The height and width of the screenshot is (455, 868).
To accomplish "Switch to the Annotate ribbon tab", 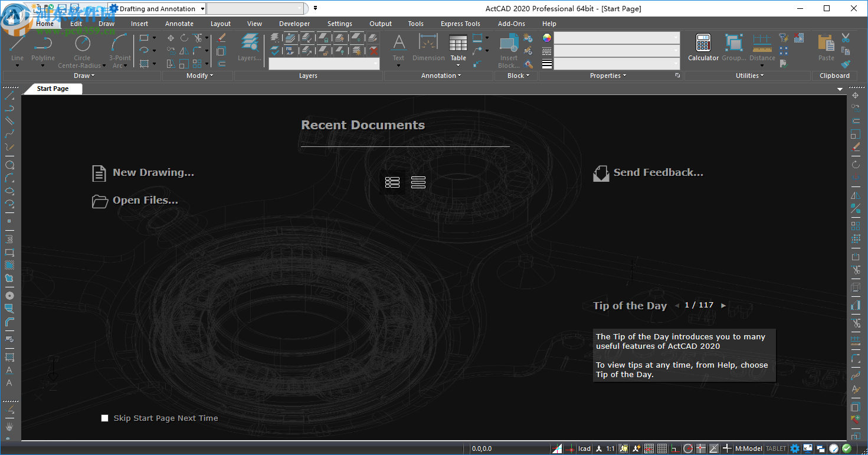I will [179, 24].
